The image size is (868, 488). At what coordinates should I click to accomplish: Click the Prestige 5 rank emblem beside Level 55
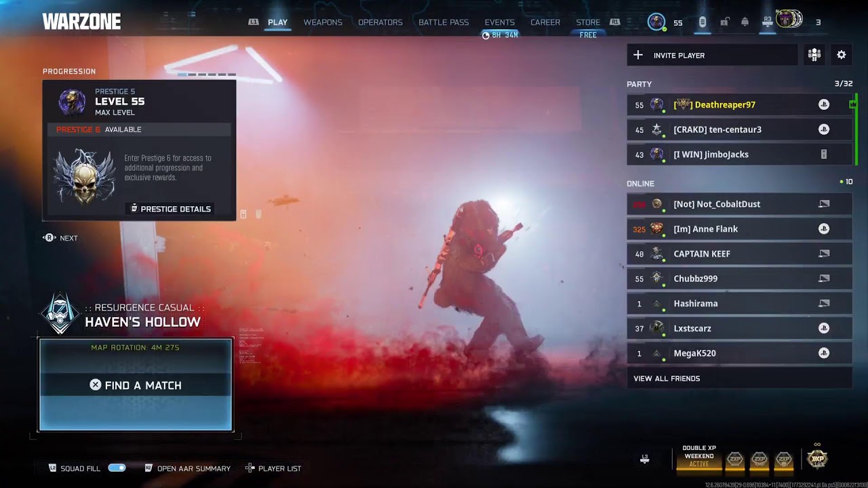[72, 102]
